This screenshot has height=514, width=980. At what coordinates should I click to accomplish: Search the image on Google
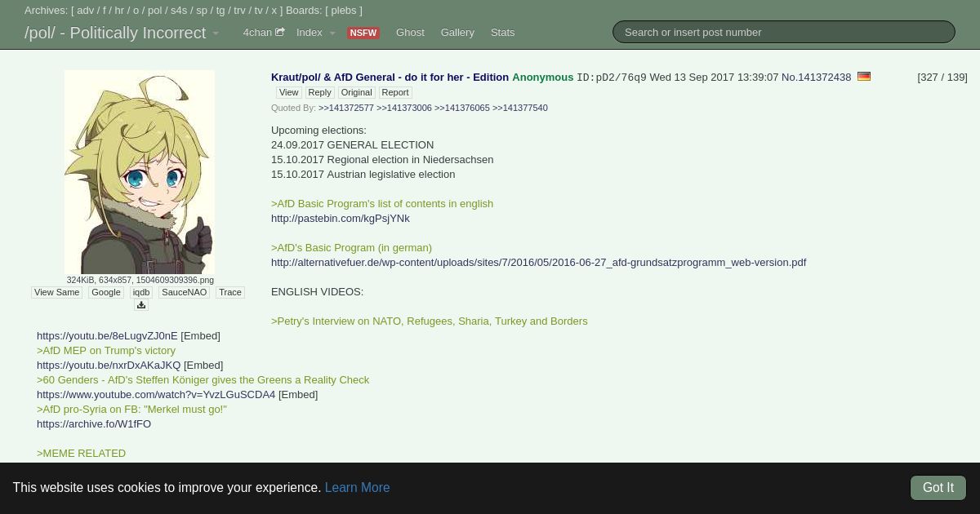(106, 292)
